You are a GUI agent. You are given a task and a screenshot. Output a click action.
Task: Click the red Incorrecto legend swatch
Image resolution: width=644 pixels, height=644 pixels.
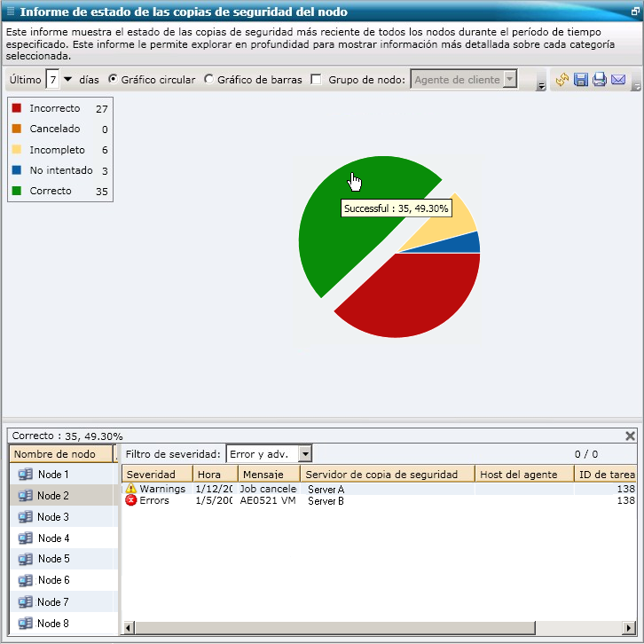(17, 108)
